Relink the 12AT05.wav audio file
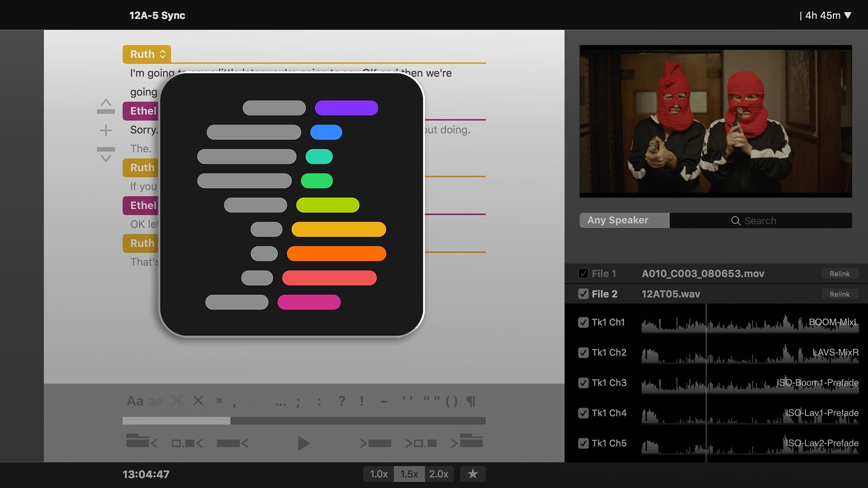868x488 pixels. pyautogui.click(x=840, y=294)
